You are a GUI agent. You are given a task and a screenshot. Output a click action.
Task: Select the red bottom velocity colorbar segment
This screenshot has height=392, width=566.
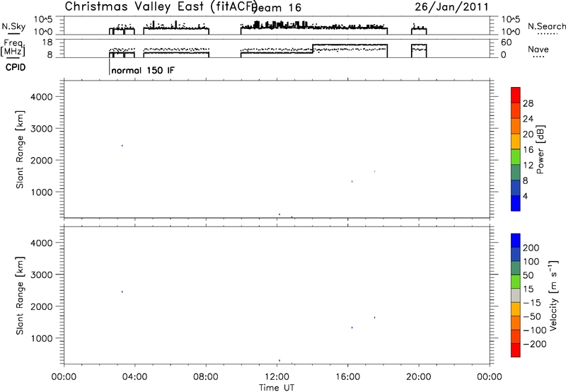click(x=516, y=350)
